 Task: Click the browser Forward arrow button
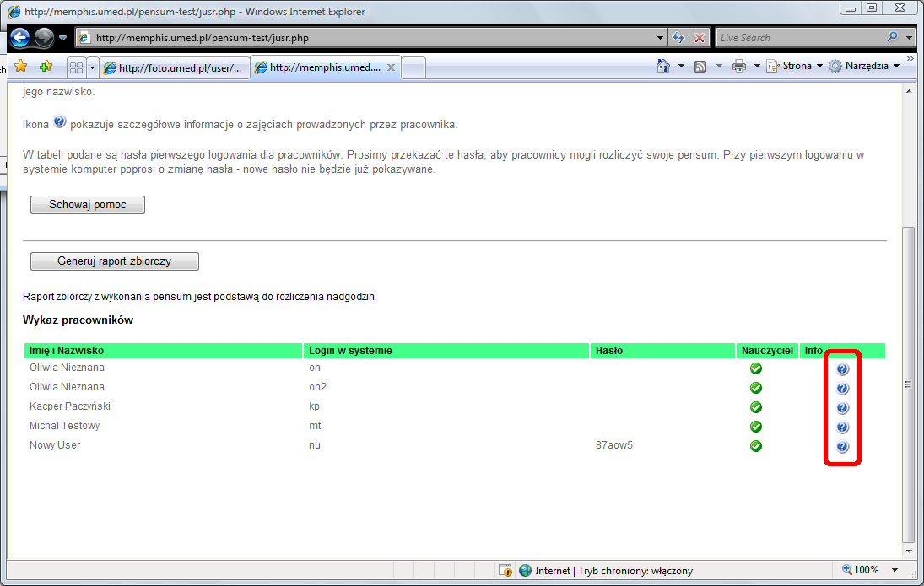click(x=44, y=38)
